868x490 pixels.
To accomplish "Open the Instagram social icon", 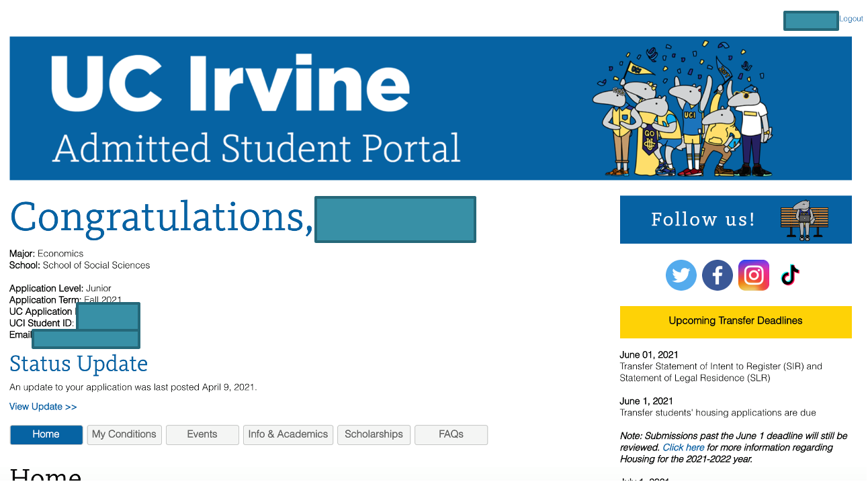I will 754,275.
